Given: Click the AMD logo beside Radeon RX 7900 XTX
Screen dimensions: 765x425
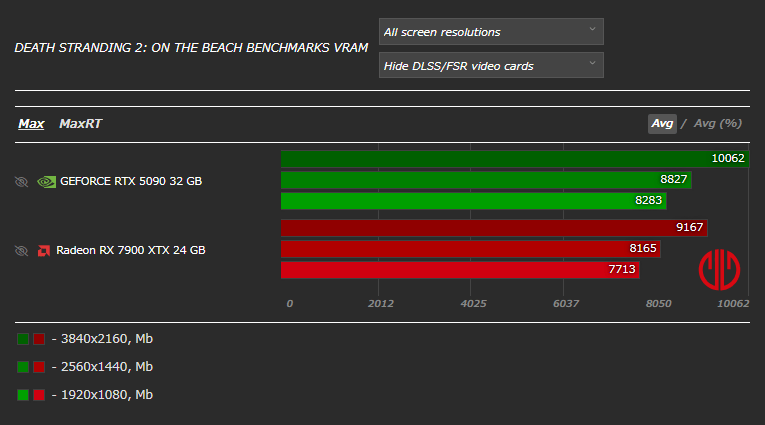Looking at the screenshot, I should tap(44, 250).
